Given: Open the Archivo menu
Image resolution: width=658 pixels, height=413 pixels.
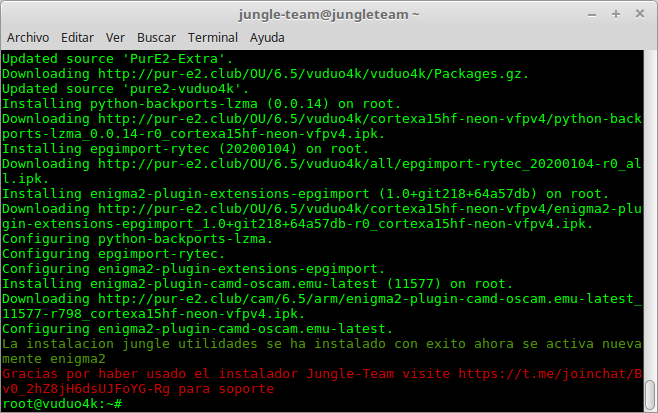Looking at the screenshot, I should pyautogui.click(x=28, y=37).
